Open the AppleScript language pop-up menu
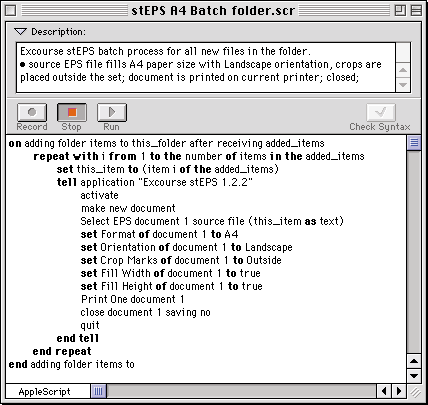 click(x=48, y=391)
